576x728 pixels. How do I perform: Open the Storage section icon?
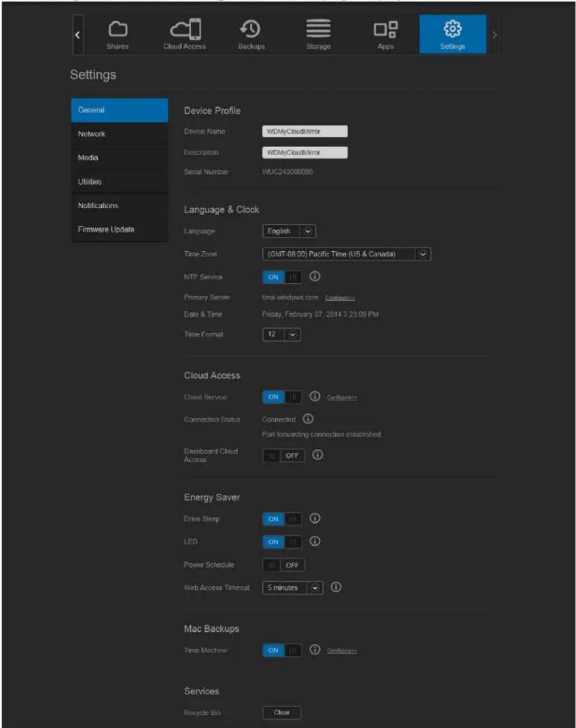(318, 29)
